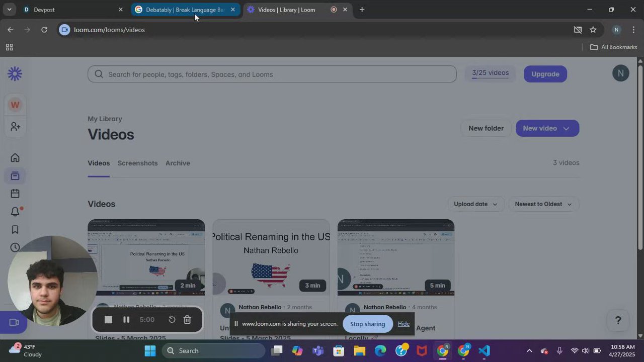
Task: Open the W workspace switcher
Action: pyautogui.click(x=15, y=105)
